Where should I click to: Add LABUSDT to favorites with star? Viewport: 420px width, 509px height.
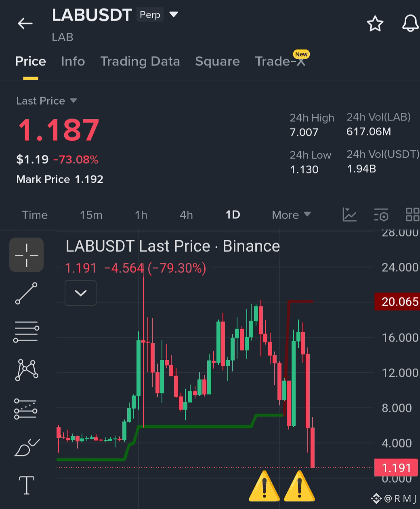pyautogui.click(x=375, y=23)
